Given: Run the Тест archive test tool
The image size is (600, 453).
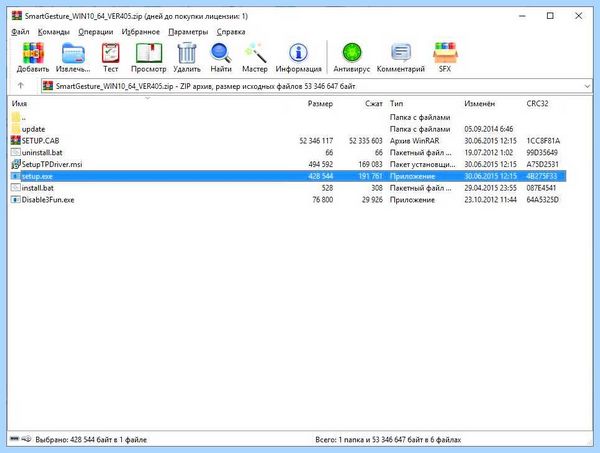Looking at the screenshot, I should [111, 53].
